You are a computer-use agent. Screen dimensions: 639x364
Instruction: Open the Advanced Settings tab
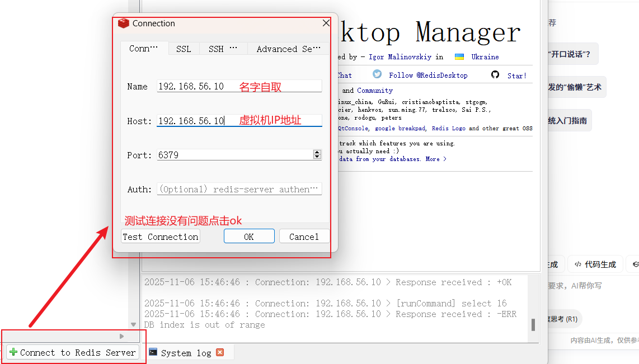click(288, 49)
